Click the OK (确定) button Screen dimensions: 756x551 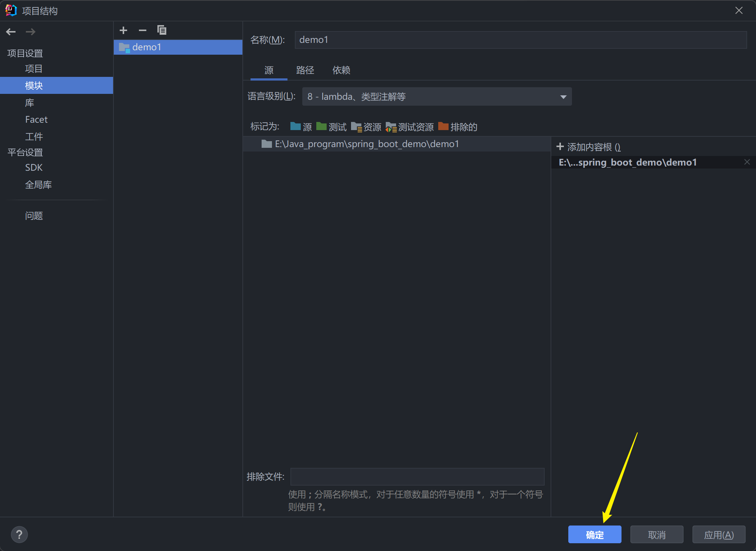[595, 535]
